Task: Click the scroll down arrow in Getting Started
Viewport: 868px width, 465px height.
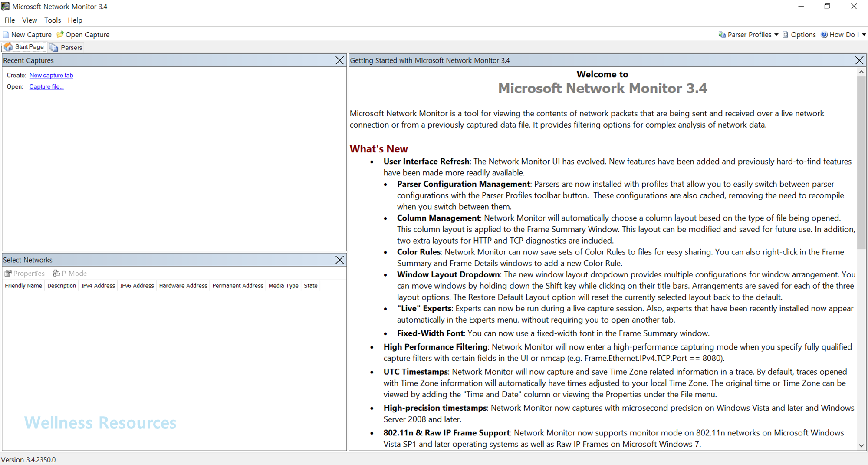Action: coord(861,445)
